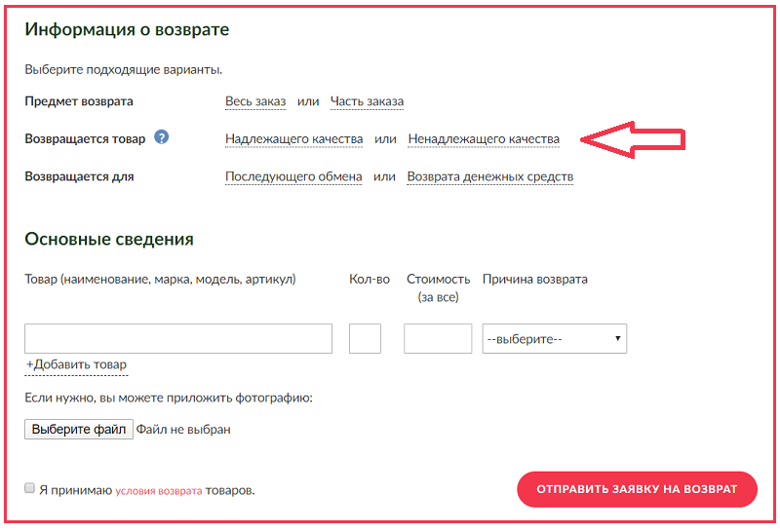The width and height of the screenshot is (780, 532).
Task: Add another item via +Добавить товар
Action: tap(76, 365)
